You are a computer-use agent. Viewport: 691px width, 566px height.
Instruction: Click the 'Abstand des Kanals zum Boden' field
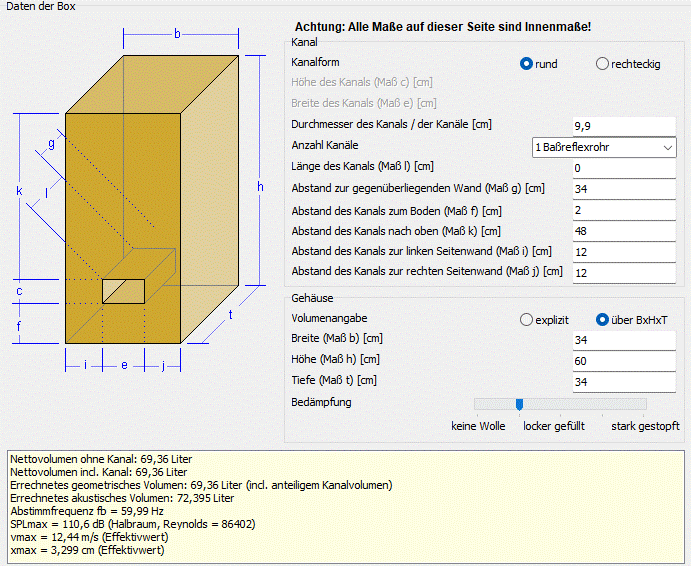pyautogui.click(x=623, y=210)
